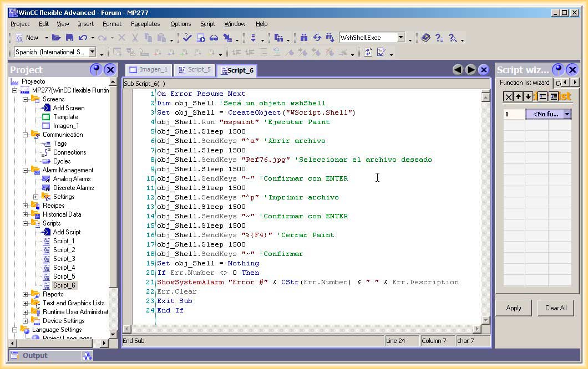Click the syntax check checkmark icon
Image resolution: width=588 pixels, height=369 pixels.
tap(187, 38)
